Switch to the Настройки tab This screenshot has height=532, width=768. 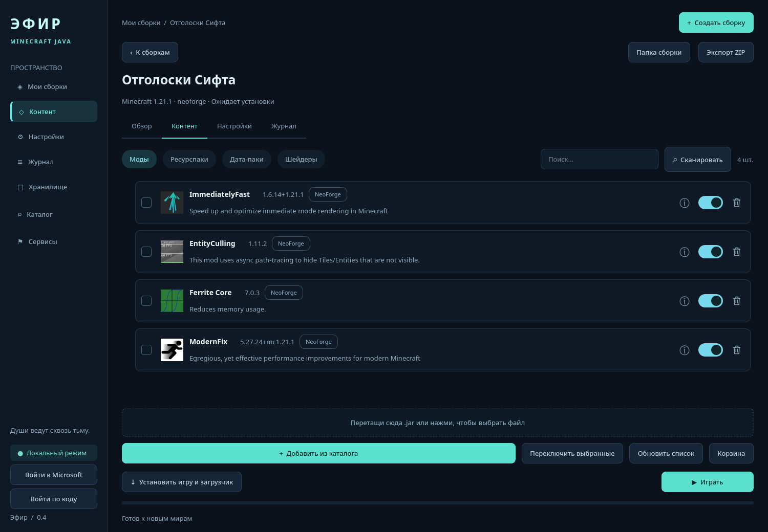[234, 126]
